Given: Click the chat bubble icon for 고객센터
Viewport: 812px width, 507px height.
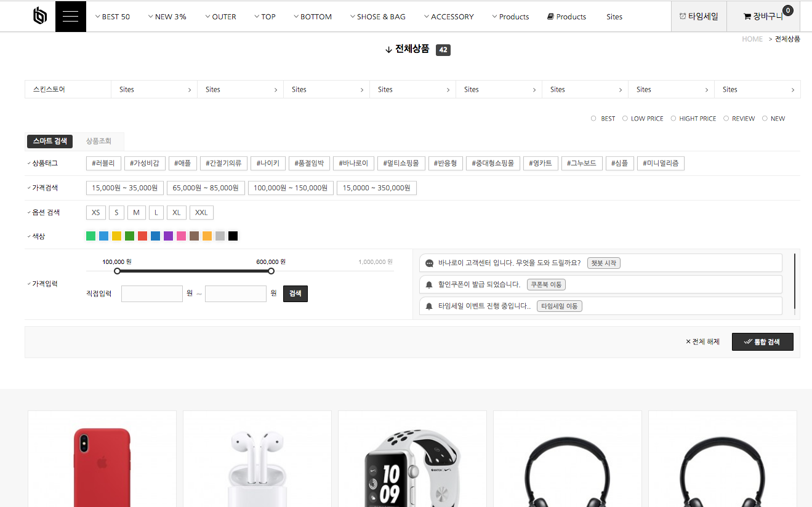Looking at the screenshot, I should [430, 263].
